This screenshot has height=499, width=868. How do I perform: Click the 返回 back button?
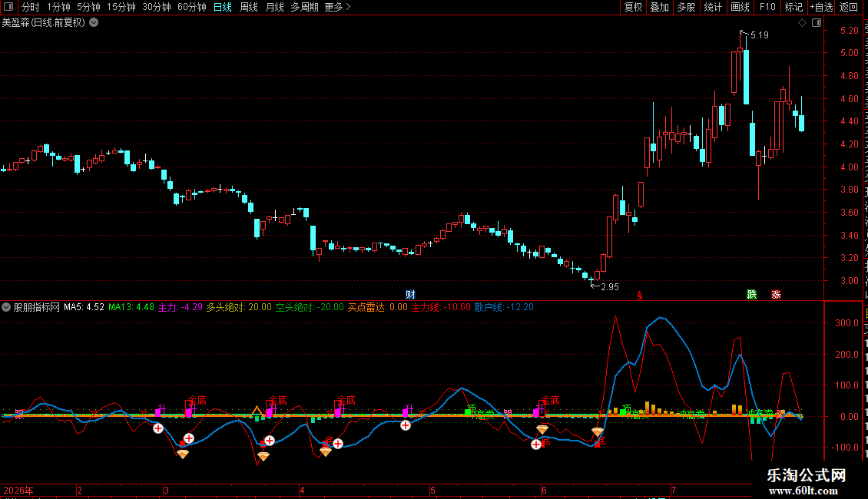[x=849, y=7]
